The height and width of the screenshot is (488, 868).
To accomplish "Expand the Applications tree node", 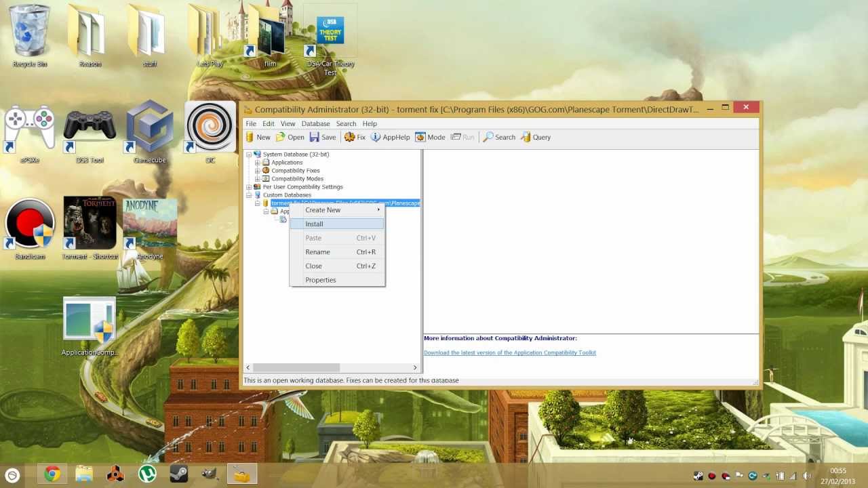I will 258,163.
